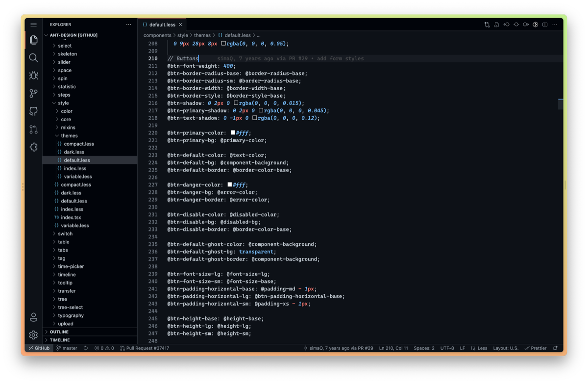
Task: Click line number 220 in the gutter
Action: [x=153, y=133]
